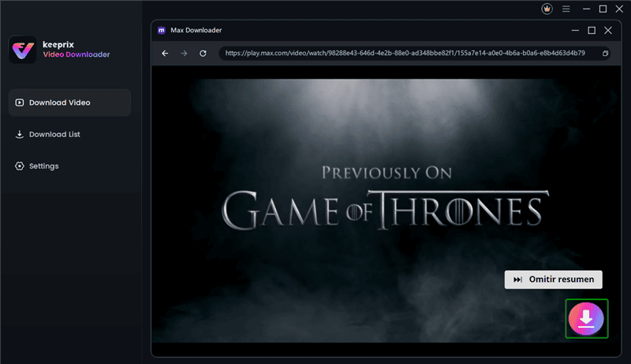Open the Download Video section
This screenshot has width=631, height=364.
click(x=69, y=102)
